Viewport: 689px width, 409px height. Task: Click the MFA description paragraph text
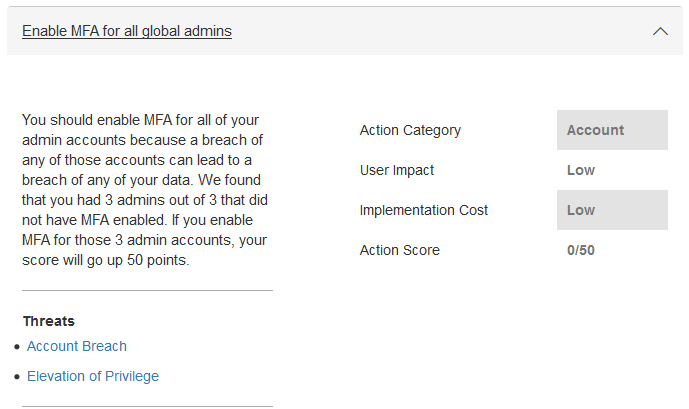point(145,190)
